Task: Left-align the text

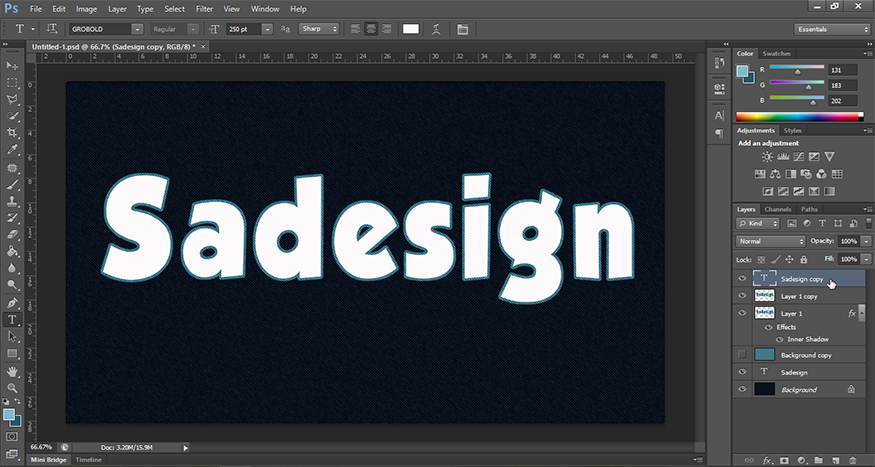Action: click(355, 30)
